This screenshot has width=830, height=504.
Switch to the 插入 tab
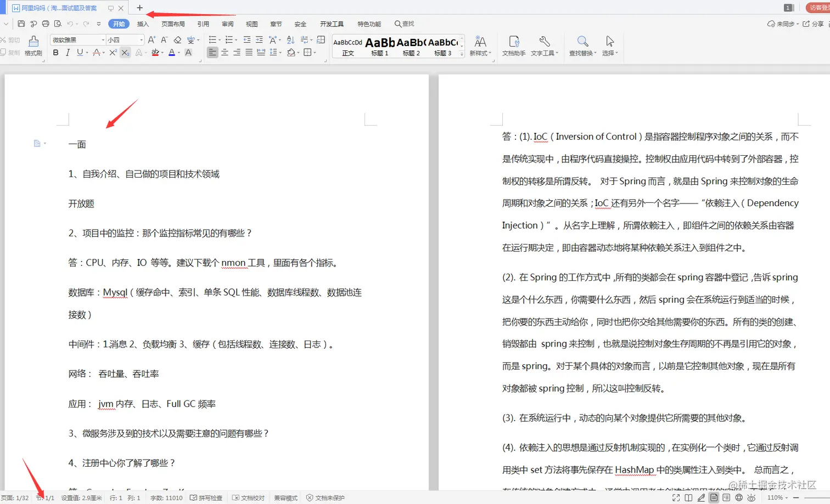[x=143, y=24]
